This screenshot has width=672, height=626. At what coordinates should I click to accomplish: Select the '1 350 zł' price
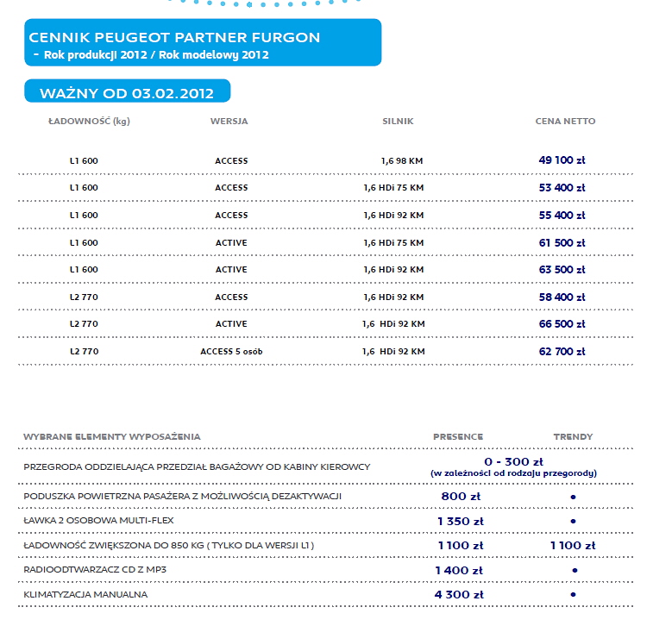pyautogui.click(x=461, y=522)
